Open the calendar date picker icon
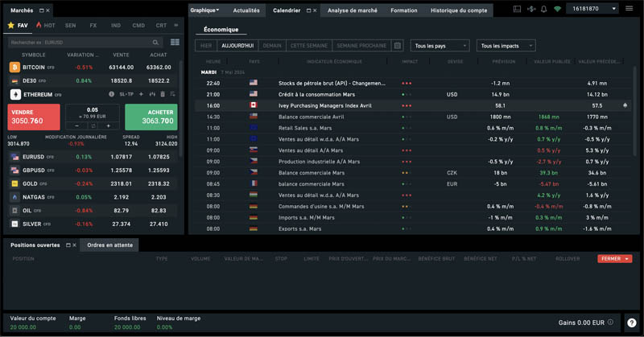644x337 pixels. click(x=398, y=46)
